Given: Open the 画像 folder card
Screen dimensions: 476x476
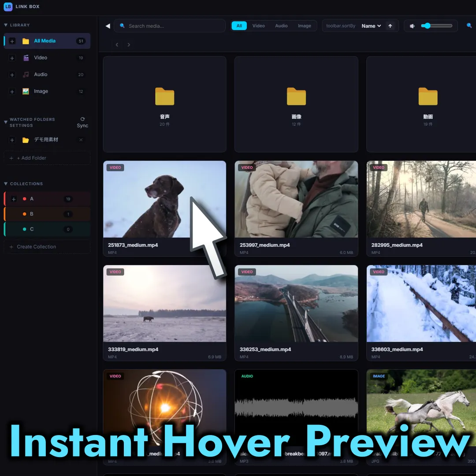Looking at the screenshot, I should (296, 104).
